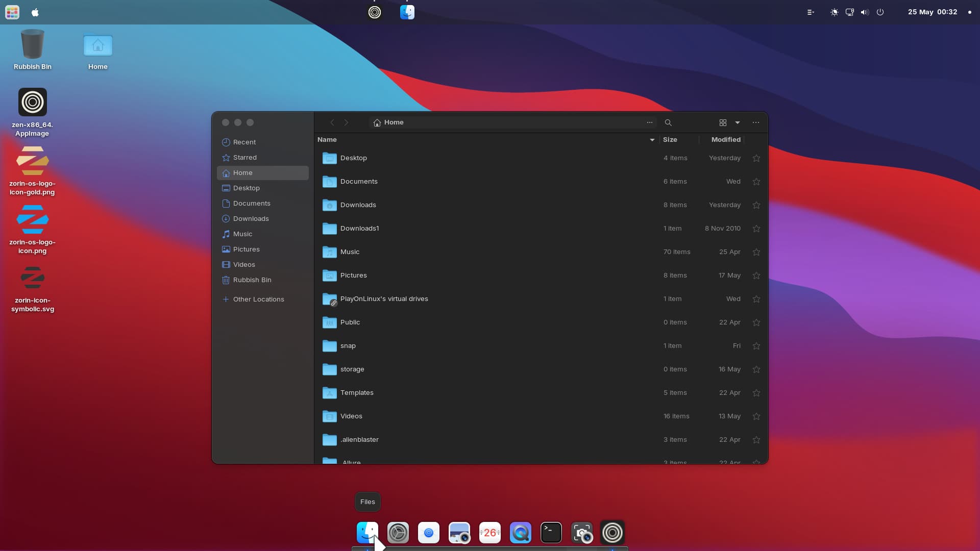Select zorin-os-logo-icon.png on desktop
The height and width of the screenshot is (551, 980).
[x=33, y=230]
